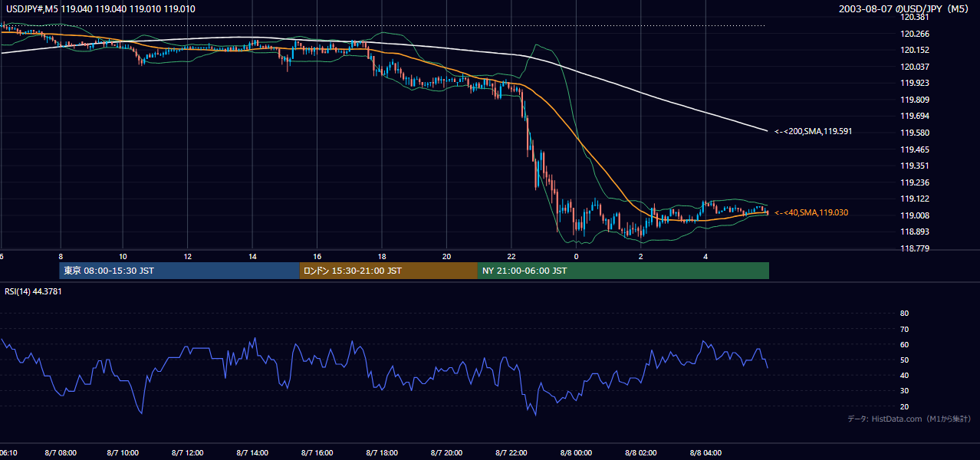Click the 8/7 16:00 time label
980x460 pixels.
[317, 452]
